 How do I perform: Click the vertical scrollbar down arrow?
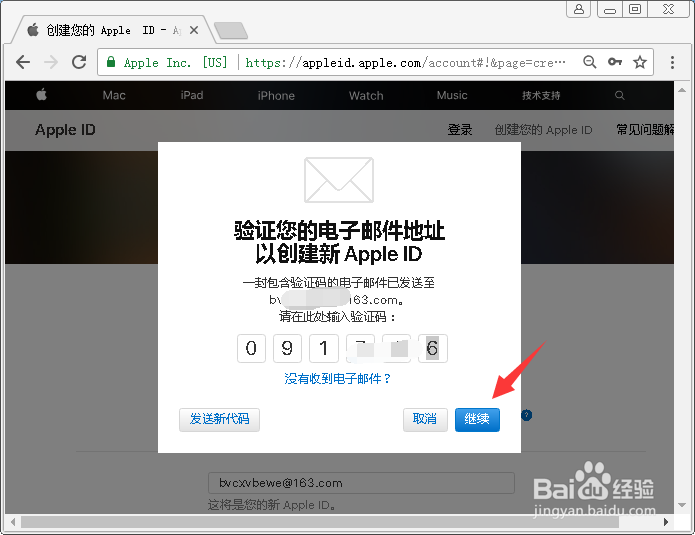pyautogui.click(x=682, y=505)
